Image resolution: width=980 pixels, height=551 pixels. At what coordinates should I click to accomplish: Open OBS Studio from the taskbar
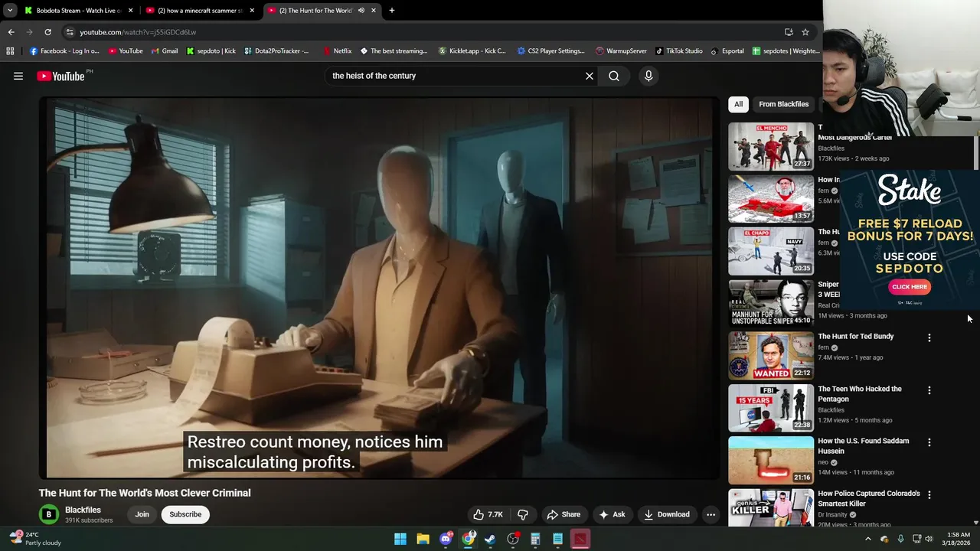tap(513, 539)
